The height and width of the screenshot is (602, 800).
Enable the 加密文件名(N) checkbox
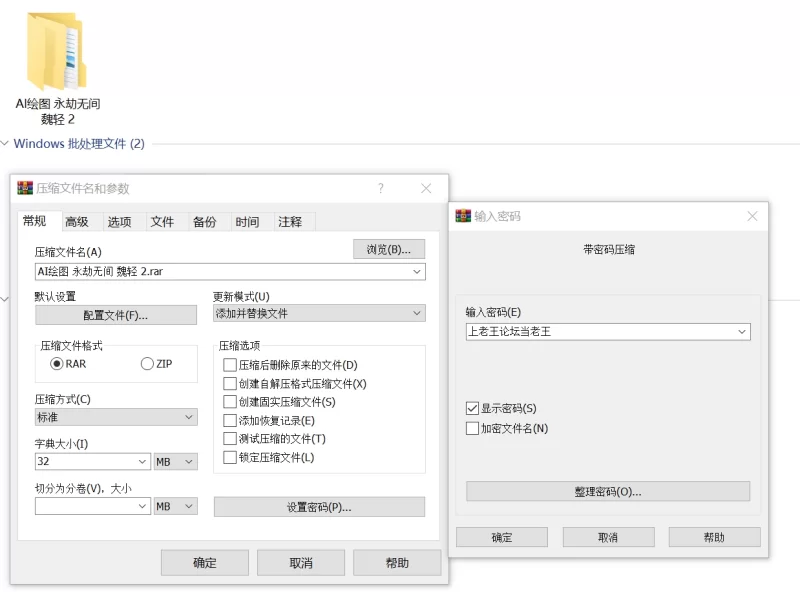(472, 428)
